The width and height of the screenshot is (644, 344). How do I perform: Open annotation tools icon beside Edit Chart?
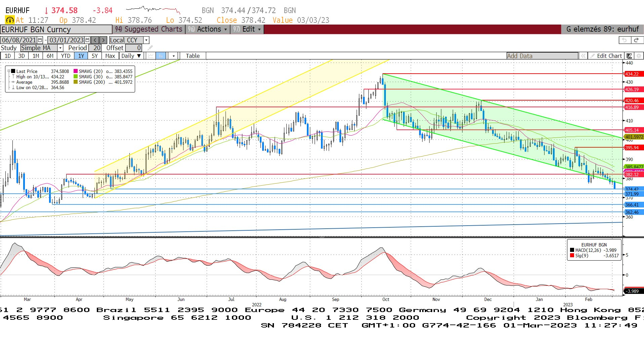629,56
